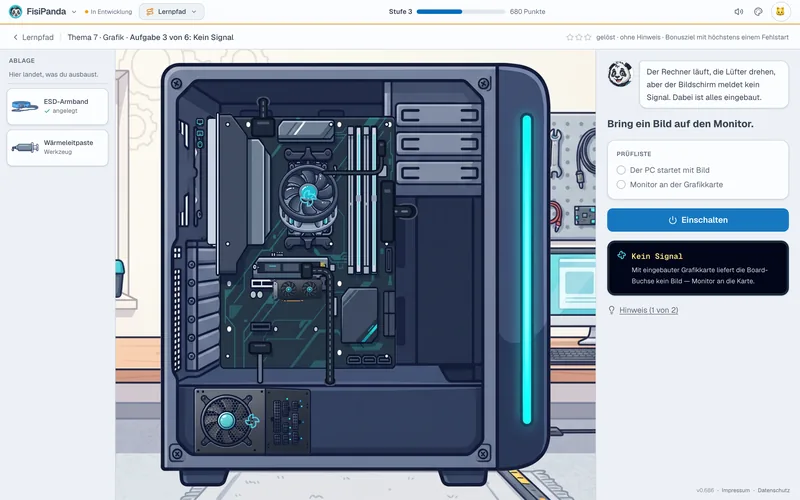Click the heading 'Bring ein Bild auf den Monitor.'

(680, 124)
